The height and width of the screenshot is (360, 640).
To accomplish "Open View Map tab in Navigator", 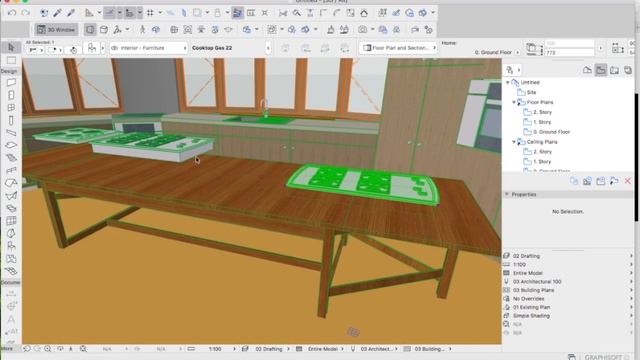I will [601, 70].
